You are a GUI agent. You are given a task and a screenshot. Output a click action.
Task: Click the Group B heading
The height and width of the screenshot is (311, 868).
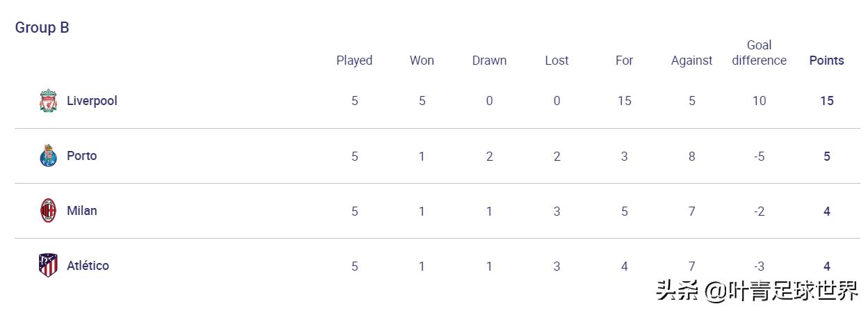click(x=42, y=28)
